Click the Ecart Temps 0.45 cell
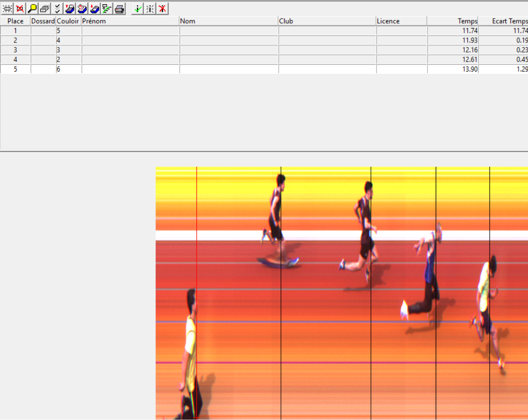This screenshot has width=528, height=420. click(503, 59)
